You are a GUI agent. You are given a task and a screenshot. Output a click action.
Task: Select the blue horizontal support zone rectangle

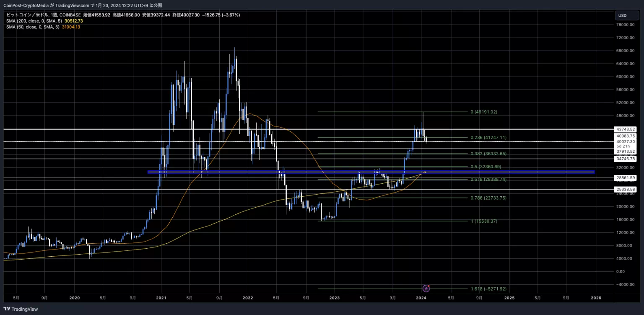[x=371, y=172]
